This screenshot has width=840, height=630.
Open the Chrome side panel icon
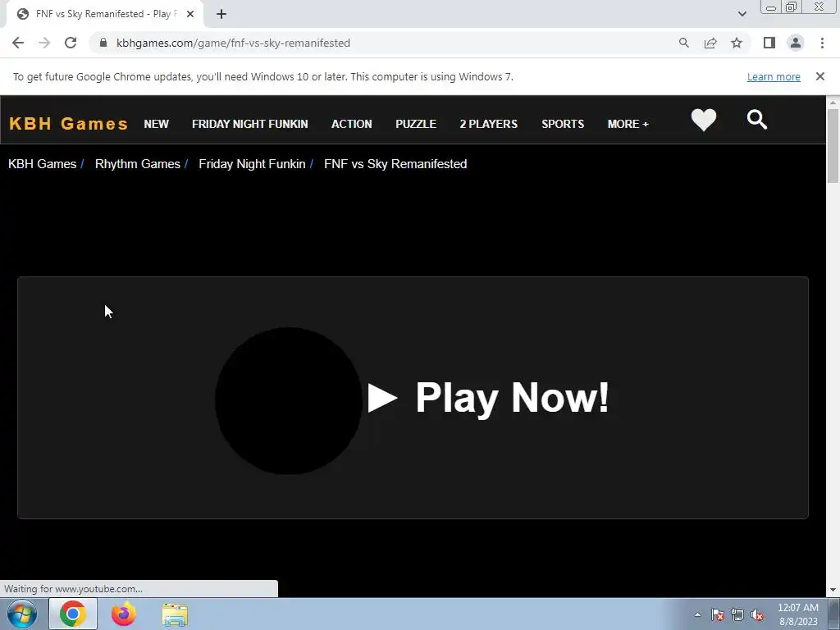[769, 43]
